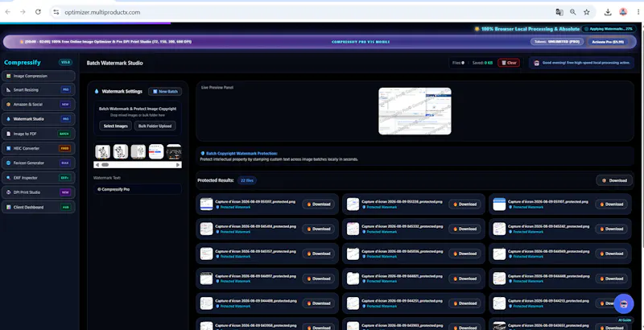Click the 22 files count badge
This screenshot has height=330, width=644.
pyautogui.click(x=247, y=180)
